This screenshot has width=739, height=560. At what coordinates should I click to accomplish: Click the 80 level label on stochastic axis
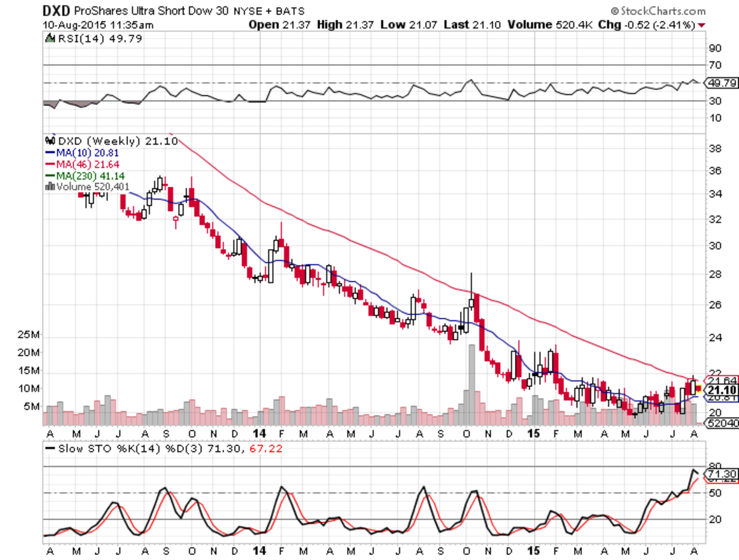click(x=715, y=466)
